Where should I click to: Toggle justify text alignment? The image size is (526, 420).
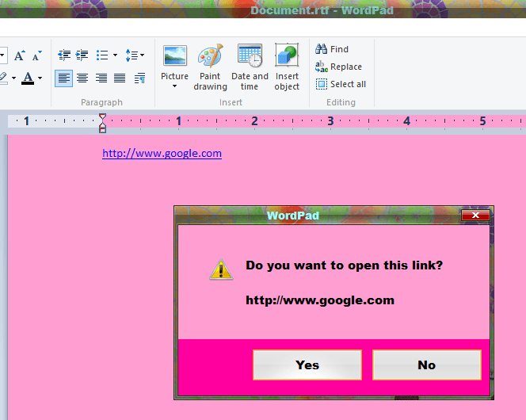(x=120, y=78)
